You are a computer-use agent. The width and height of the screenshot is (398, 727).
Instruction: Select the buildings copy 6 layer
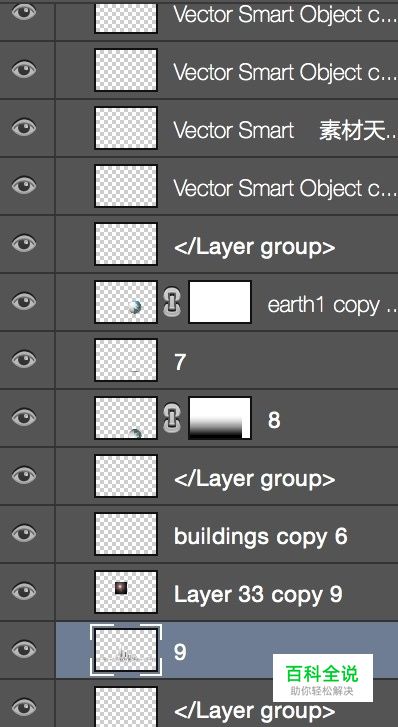coord(226,534)
